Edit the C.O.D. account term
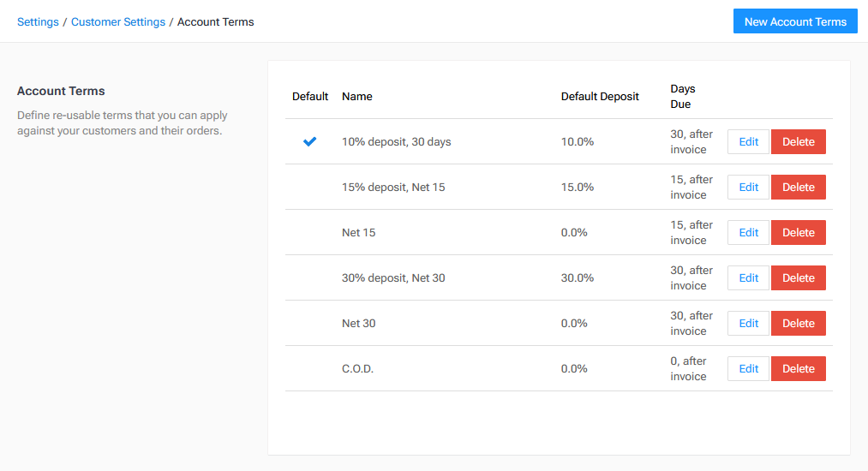The height and width of the screenshot is (471, 868). 748,369
